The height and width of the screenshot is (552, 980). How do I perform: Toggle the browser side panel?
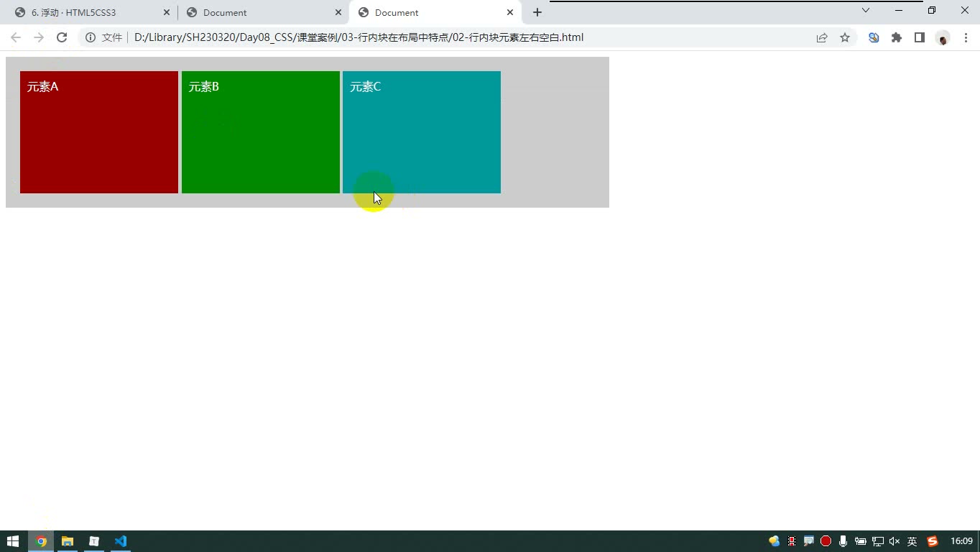click(920, 37)
